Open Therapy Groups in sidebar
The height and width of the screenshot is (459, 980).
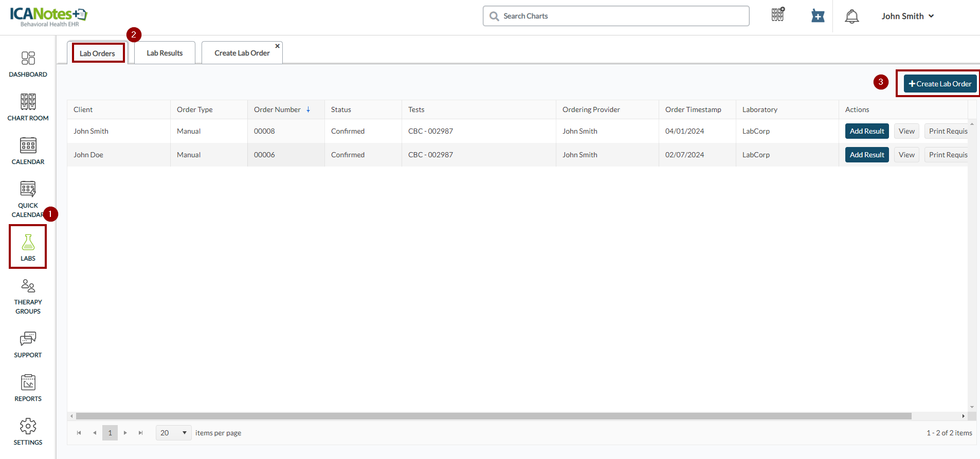click(x=28, y=296)
